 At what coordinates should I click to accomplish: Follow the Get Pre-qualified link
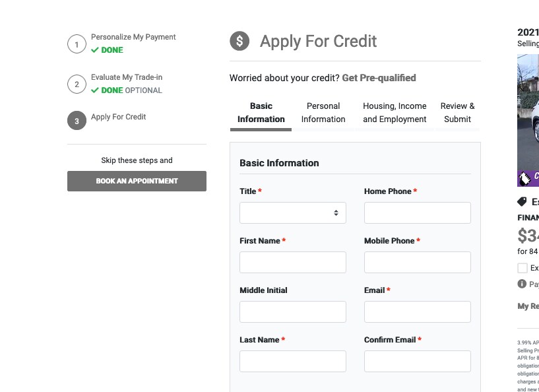coord(379,78)
